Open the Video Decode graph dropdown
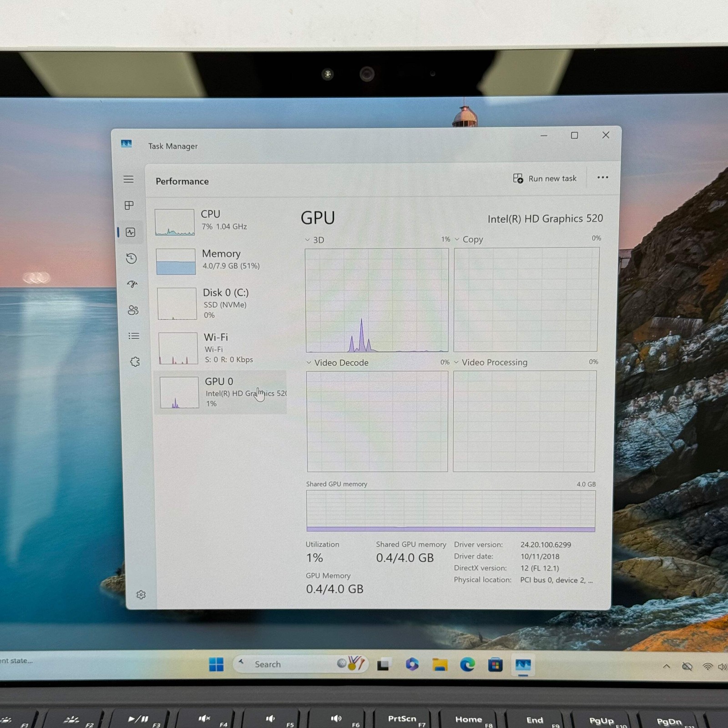 309,363
